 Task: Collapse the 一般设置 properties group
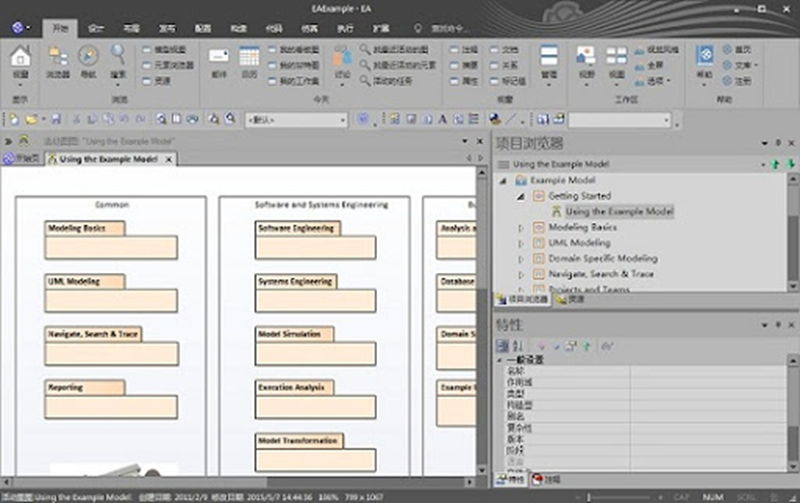coord(499,360)
